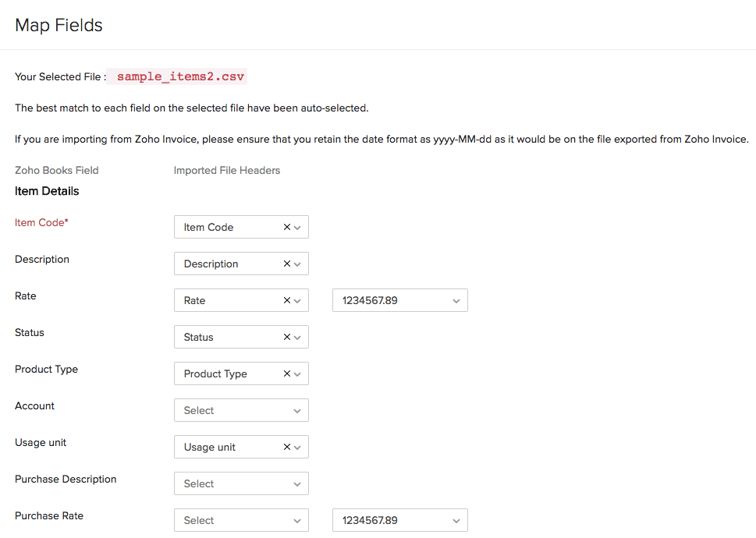
Task: Open the Rate number format dropdown
Action: pos(399,300)
